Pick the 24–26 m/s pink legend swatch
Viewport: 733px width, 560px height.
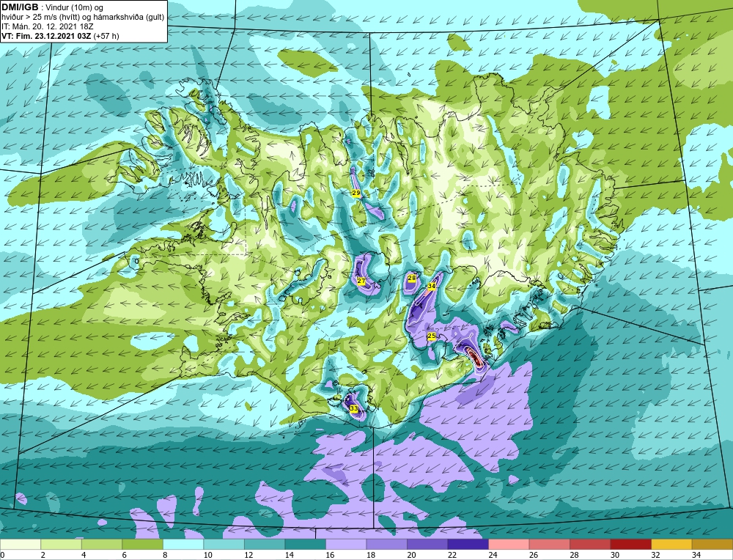coord(509,545)
